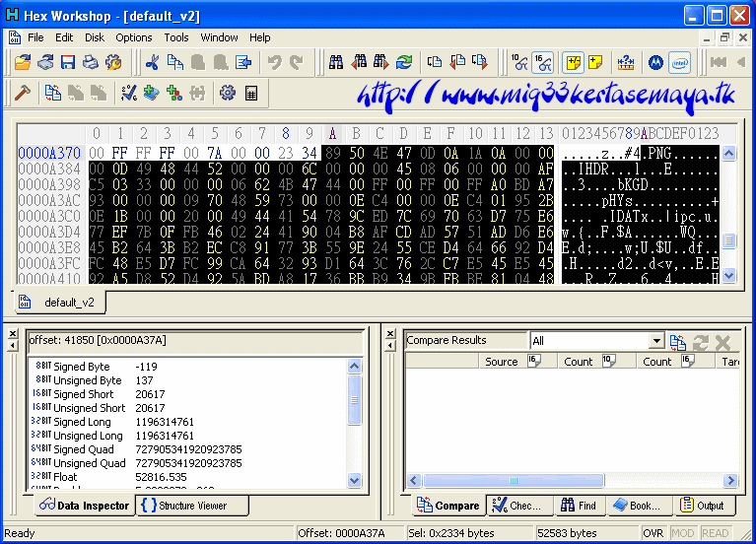Viewport: 756px width, 544px height.
Task: Click Goto previous red-arrow page icon
Action: click(457, 62)
